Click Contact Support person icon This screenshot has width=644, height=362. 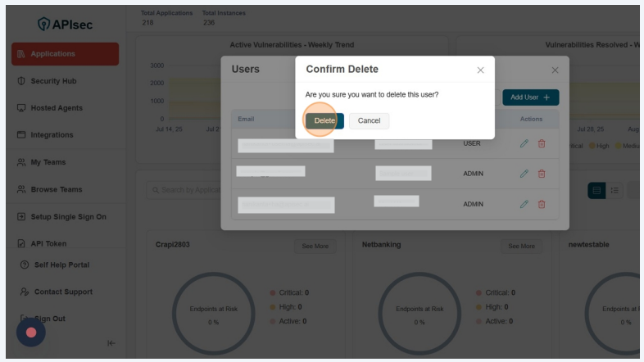(x=25, y=292)
